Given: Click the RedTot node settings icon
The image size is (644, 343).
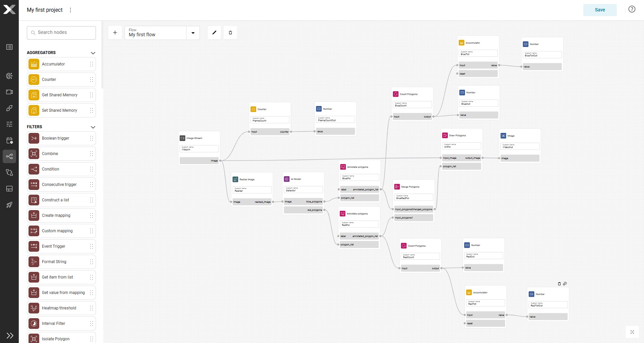Looking at the screenshot, I should (x=565, y=284).
